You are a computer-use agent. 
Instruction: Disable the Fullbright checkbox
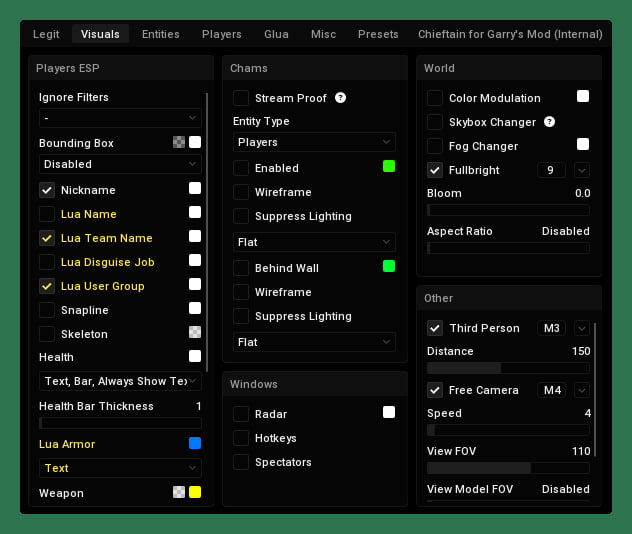coord(435,170)
